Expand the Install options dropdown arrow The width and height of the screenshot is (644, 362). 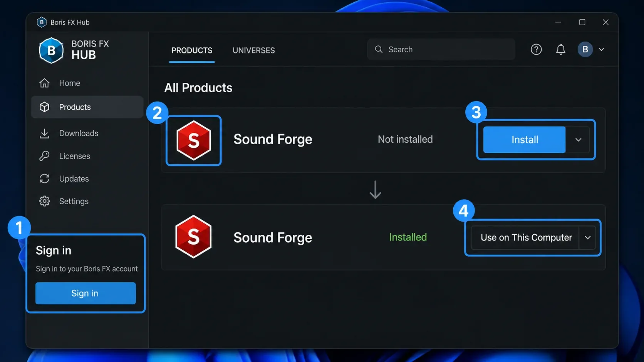(x=578, y=140)
